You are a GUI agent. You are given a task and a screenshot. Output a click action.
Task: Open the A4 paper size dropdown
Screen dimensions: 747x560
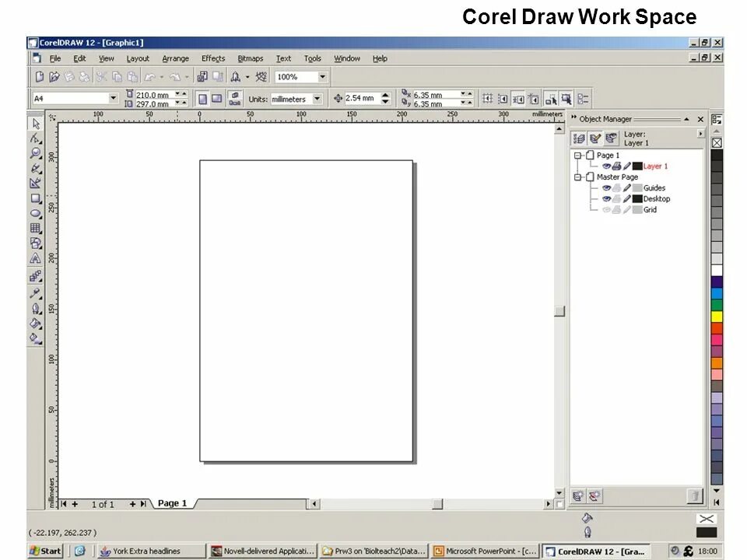point(115,98)
